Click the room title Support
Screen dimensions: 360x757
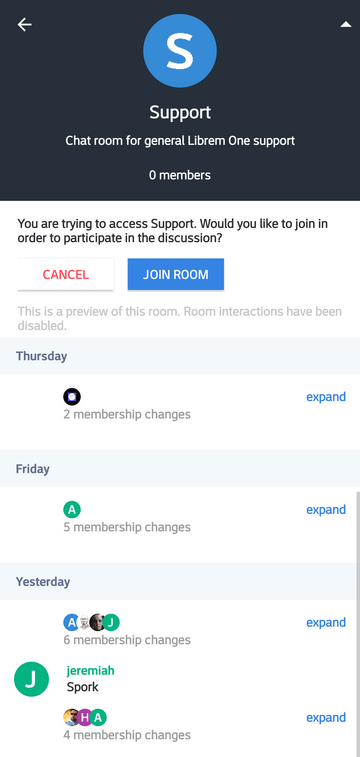click(180, 112)
